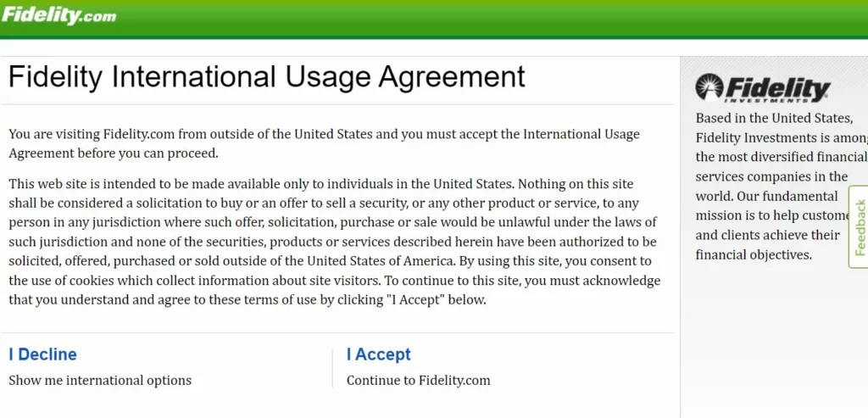The image size is (868, 418).
Task: Click vertical divider between Decline and Accept
Action: pos(332,368)
